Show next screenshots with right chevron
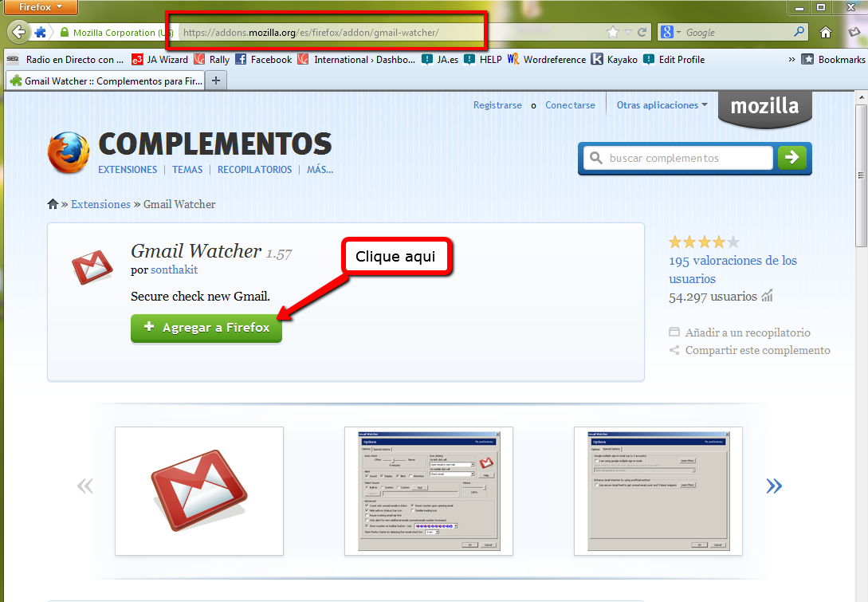The height and width of the screenshot is (602, 868). coord(773,486)
